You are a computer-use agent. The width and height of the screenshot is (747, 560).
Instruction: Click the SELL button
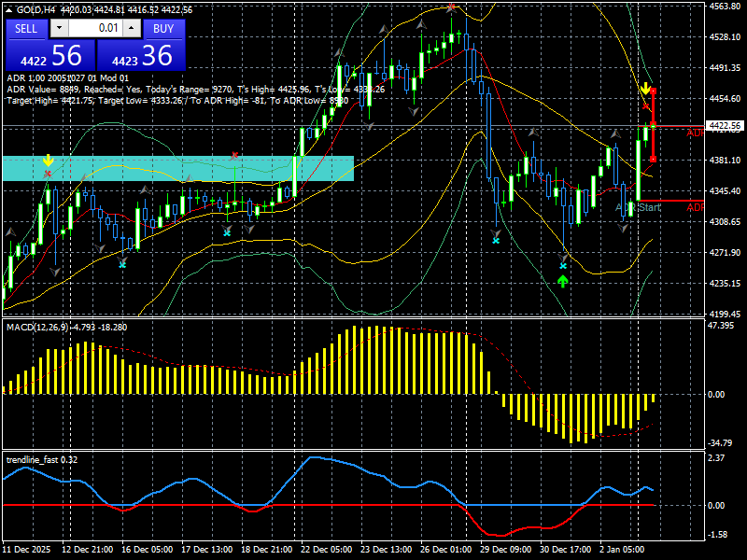[26, 29]
